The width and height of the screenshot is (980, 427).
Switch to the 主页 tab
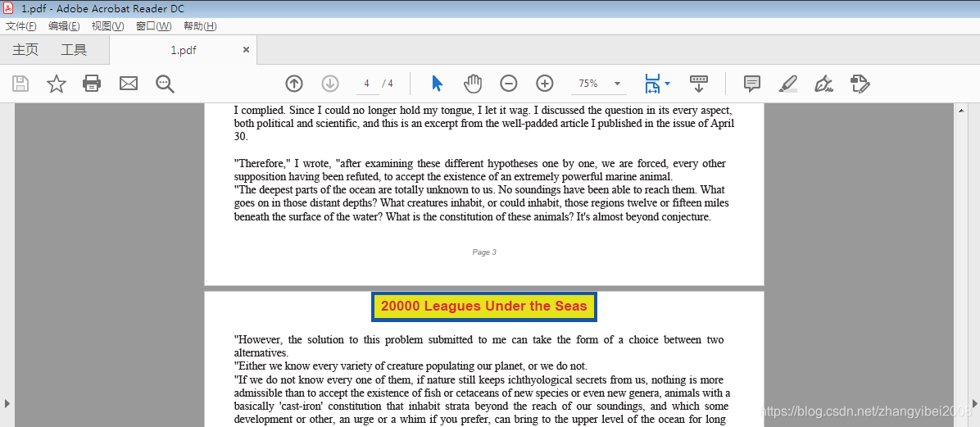(25, 50)
